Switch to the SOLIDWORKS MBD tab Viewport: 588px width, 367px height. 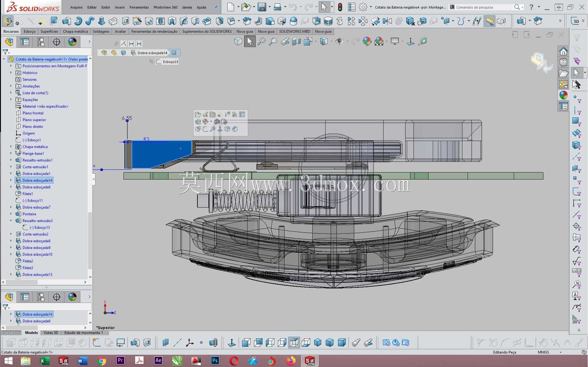[294, 31]
